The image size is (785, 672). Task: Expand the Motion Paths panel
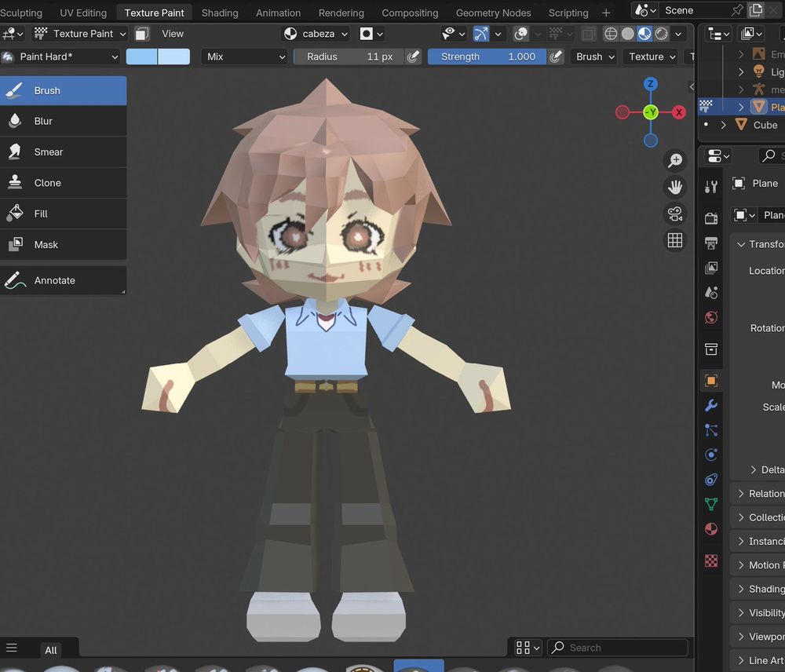click(x=741, y=565)
